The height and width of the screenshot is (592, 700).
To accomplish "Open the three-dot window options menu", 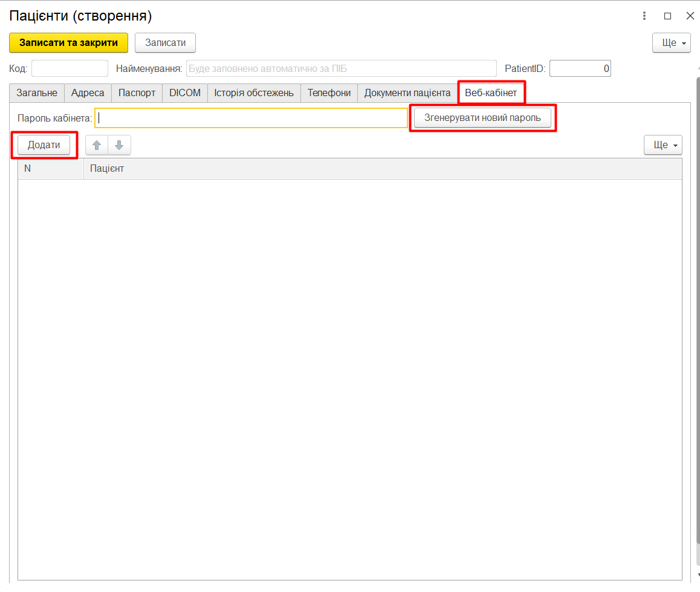I will coord(645,16).
